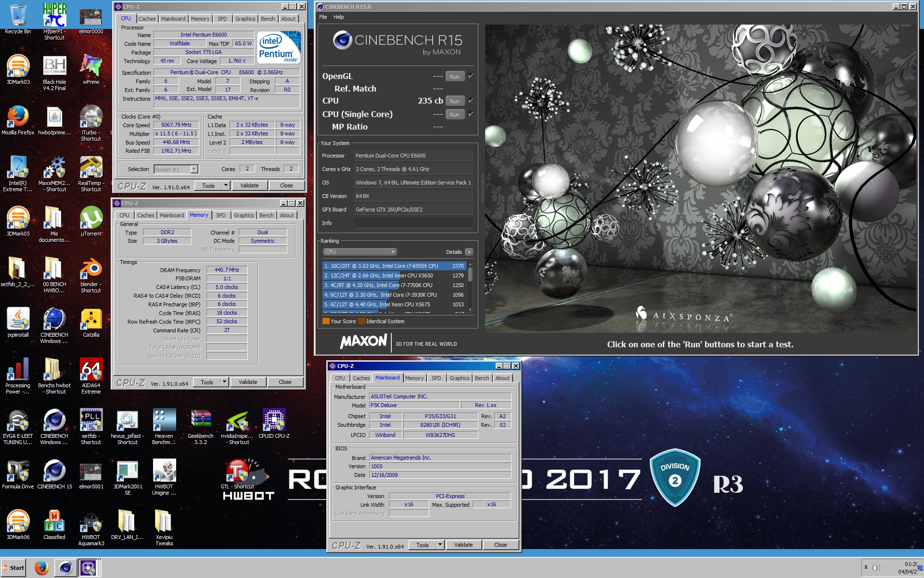The height and width of the screenshot is (578, 924).
Task: Launch HyperPI shortcut icon
Action: (x=54, y=21)
